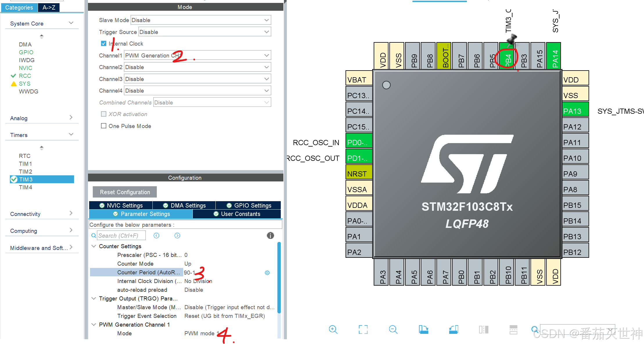This screenshot has height=344, width=644.
Task: Go to previous search result arrow
Action: 156,235
